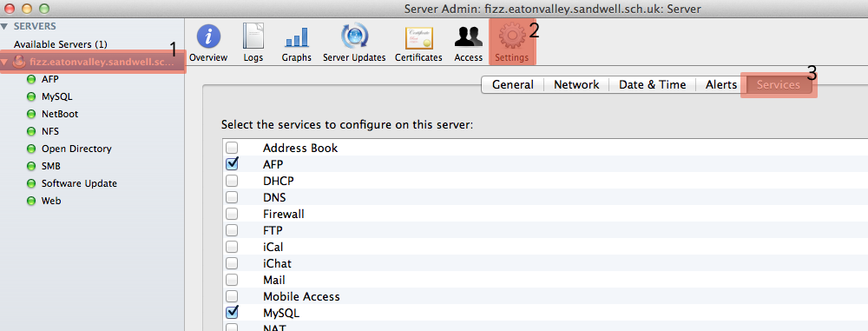Switch to the General tab
The image size is (868, 331).
(513, 85)
